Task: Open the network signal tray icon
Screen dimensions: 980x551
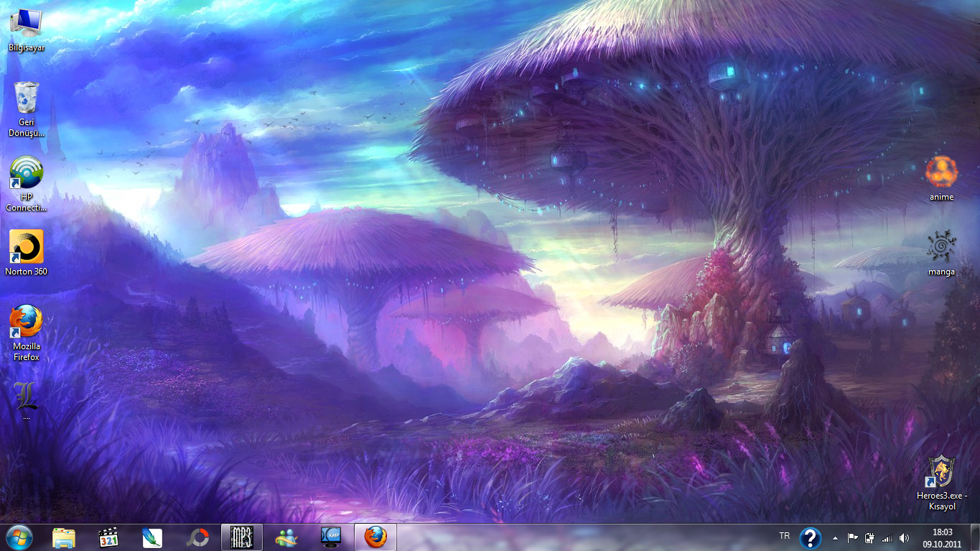Action: pyautogui.click(x=887, y=537)
